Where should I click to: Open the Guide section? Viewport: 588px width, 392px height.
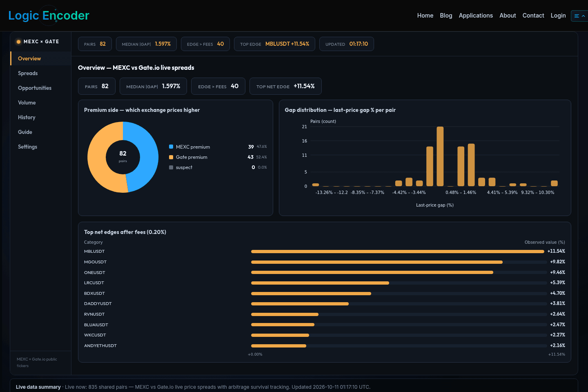point(40,132)
